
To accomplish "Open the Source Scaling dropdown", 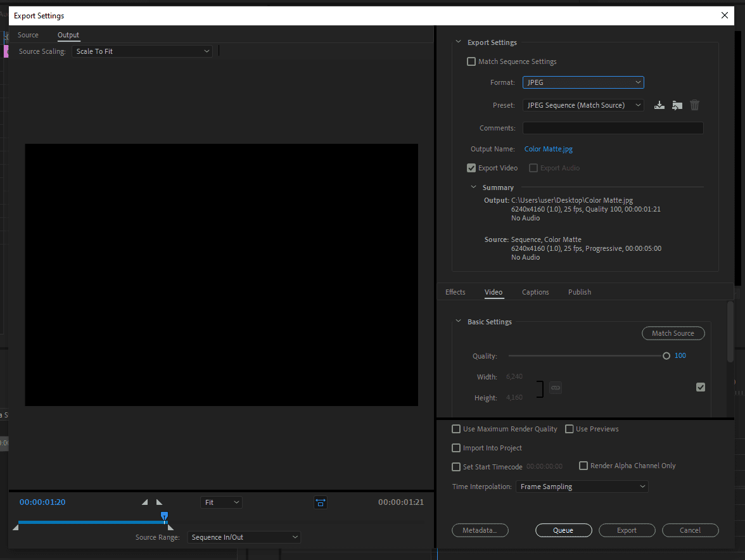I will coord(143,51).
